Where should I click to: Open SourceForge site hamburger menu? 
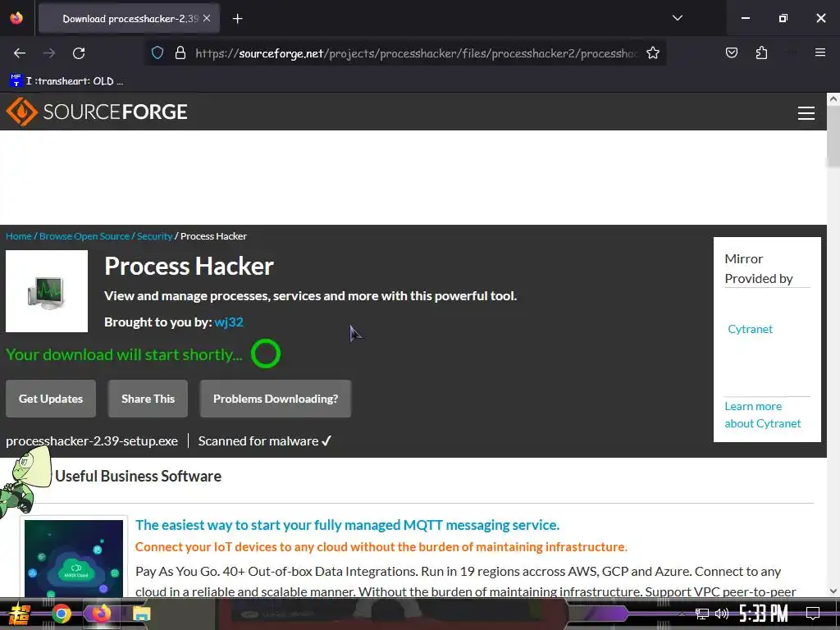pos(806,113)
